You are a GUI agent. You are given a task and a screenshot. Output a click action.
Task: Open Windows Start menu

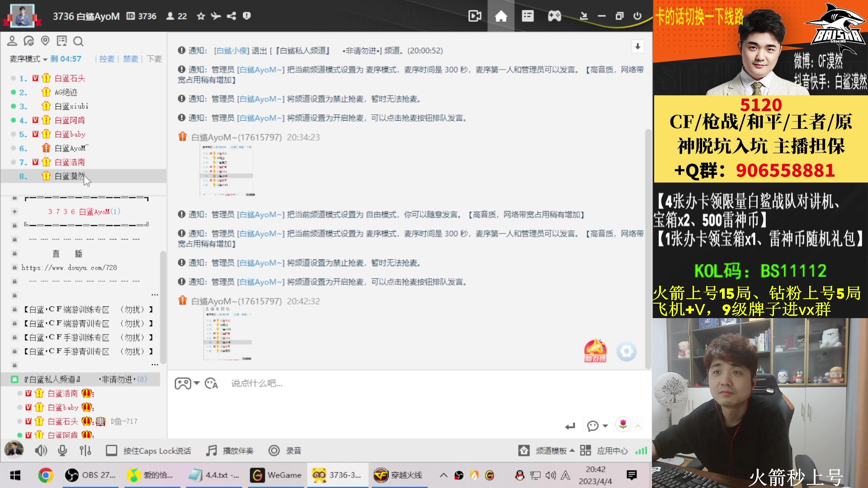tap(15, 475)
